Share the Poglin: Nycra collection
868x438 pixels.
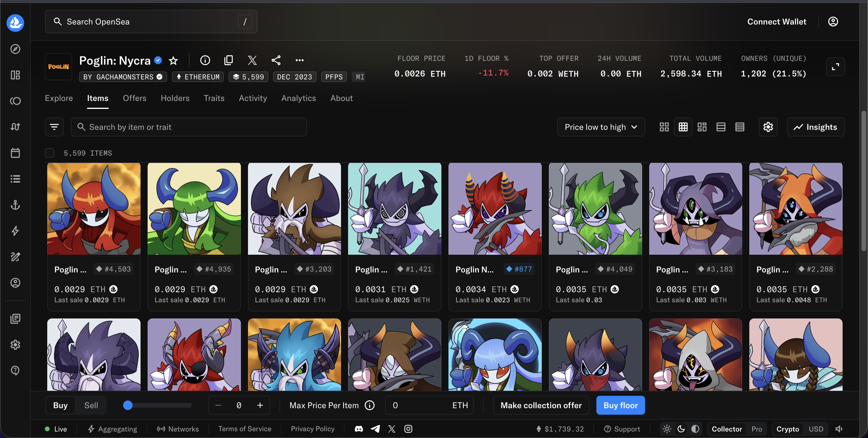[276, 60]
